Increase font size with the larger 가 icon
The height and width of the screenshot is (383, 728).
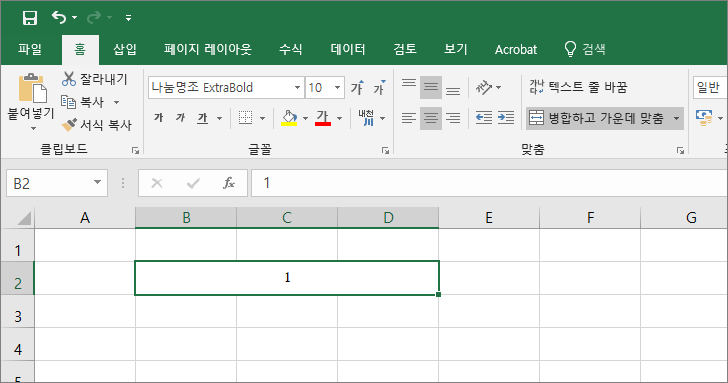point(357,87)
